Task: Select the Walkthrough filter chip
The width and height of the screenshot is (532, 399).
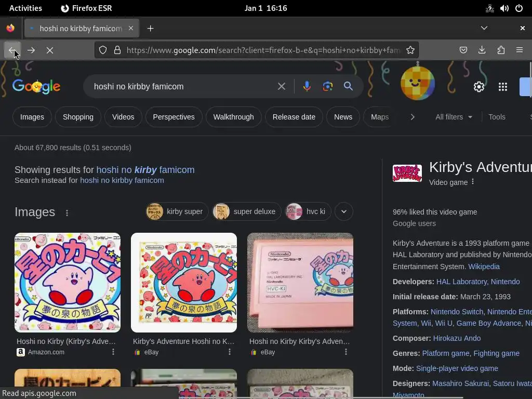Action: pyautogui.click(x=233, y=117)
